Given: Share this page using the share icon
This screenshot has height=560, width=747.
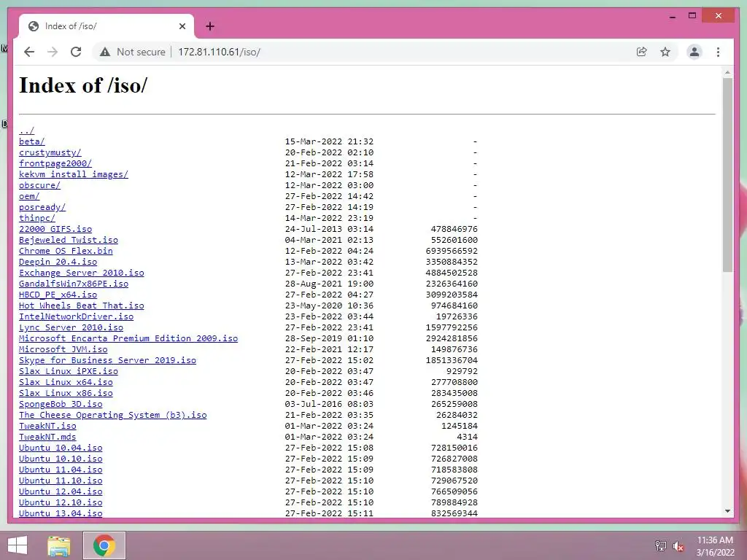Looking at the screenshot, I should pos(642,52).
